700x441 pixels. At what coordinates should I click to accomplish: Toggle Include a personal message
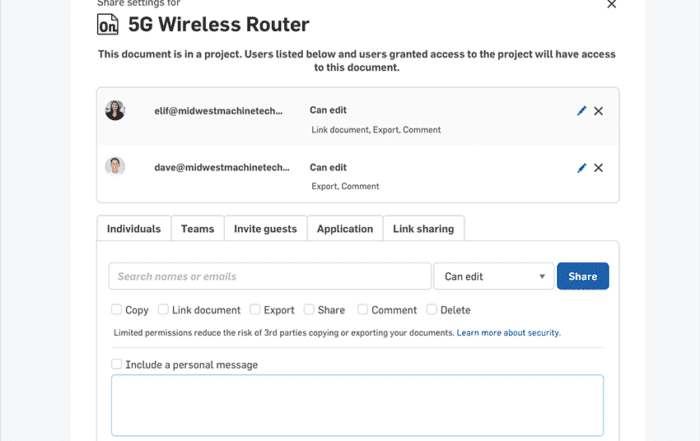[x=117, y=364]
